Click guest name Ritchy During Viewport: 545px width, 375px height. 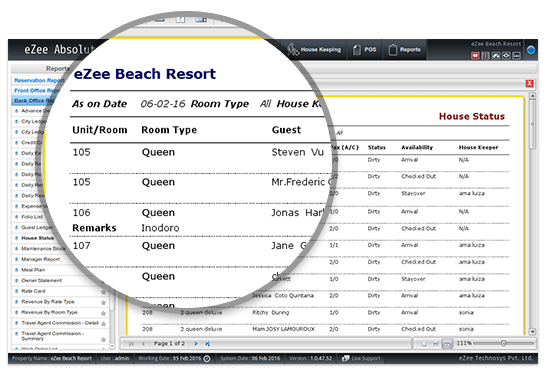tap(271, 312)
